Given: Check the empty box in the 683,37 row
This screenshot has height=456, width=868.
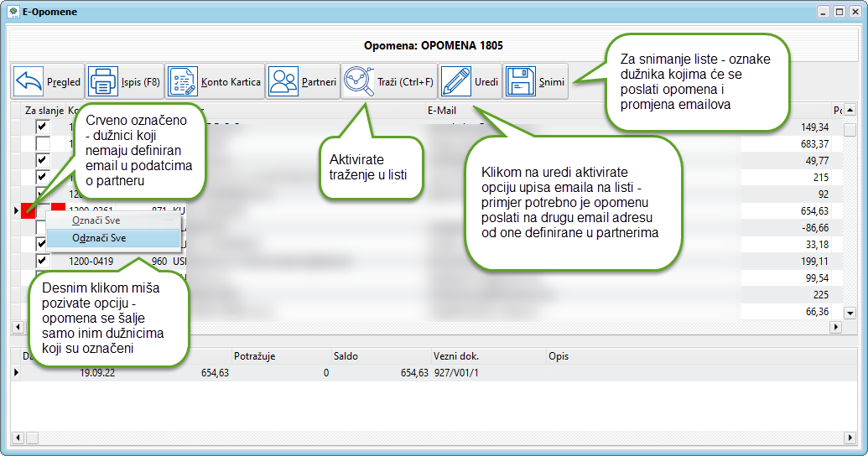Looking at the screenshot, I should 42,143.
